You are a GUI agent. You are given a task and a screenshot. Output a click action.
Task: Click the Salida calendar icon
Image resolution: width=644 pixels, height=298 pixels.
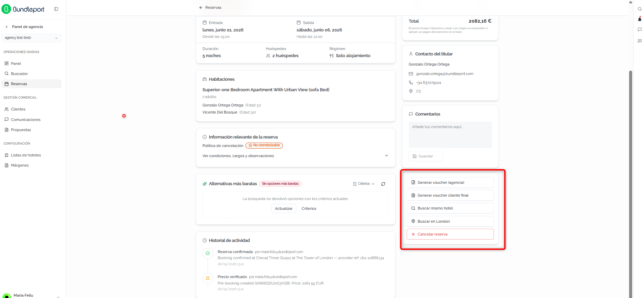click(299, 23)
